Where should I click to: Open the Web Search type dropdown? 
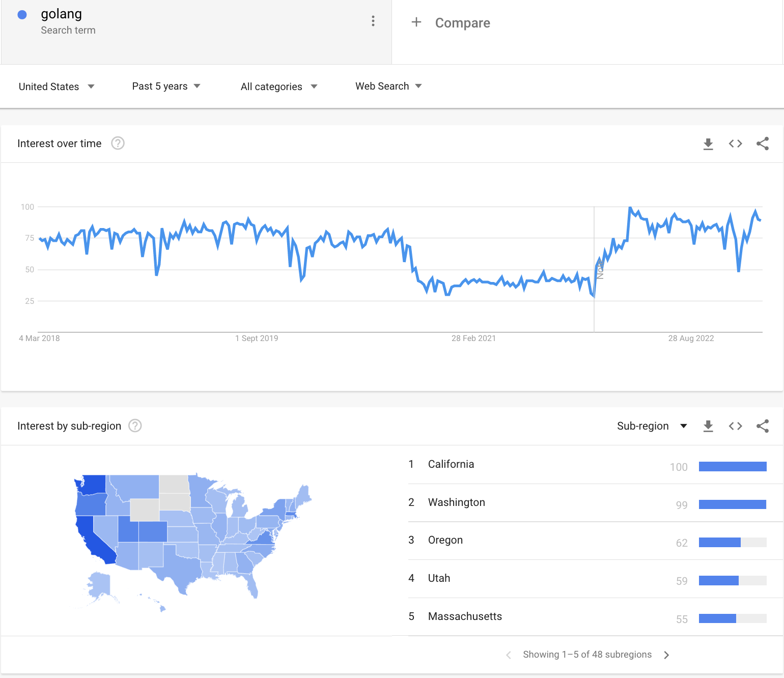(388, 86)
